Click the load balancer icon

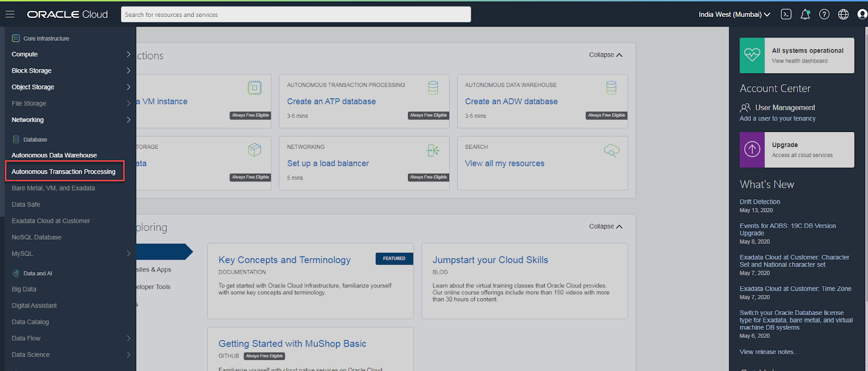pos(433,150)
